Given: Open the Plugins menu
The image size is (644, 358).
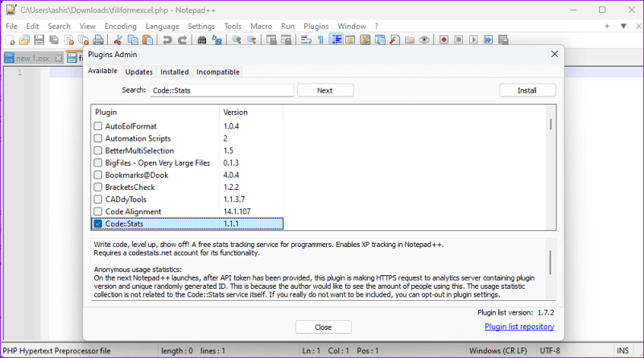Looking at the screenshot, I should [x=316, y=27].
